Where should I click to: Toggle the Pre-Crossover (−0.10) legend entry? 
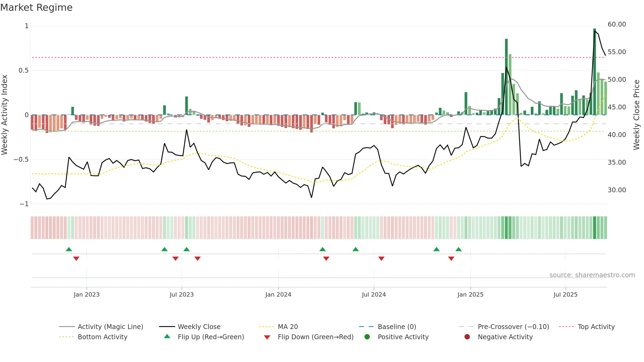504,327
